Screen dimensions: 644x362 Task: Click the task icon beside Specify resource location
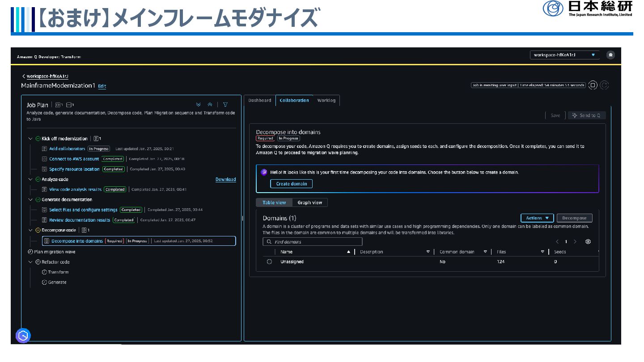(x=44, y=169)
